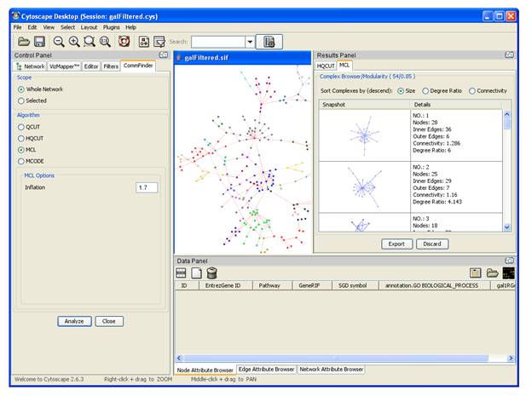Switch to the Filters tab
This screenshot has width=532, height=396.
111,66
